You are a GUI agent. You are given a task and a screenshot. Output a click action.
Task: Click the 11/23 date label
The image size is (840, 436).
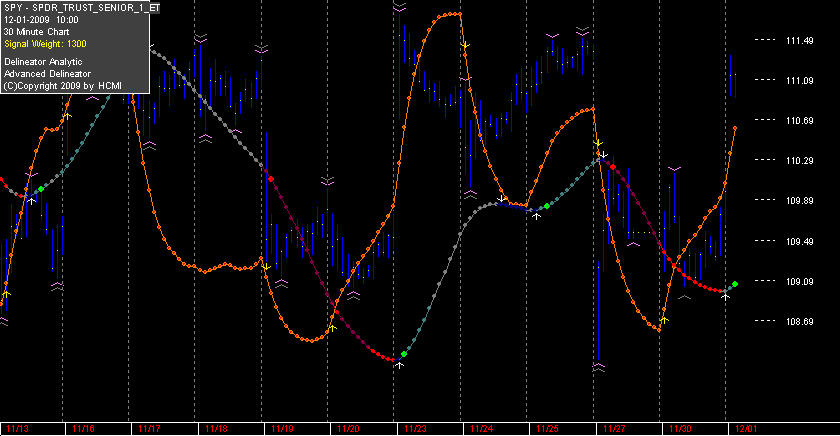415,429
